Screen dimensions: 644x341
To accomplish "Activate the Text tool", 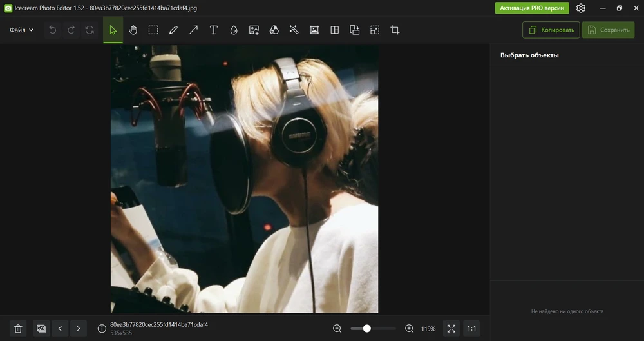I will pos(214,30).
